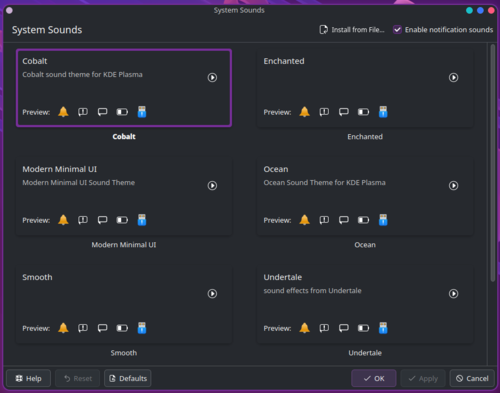Image resolution: width=500 pixels, height=393 pixels.
Task: Click the Modern Minimal UI label below card
Action: click(124, 245)
